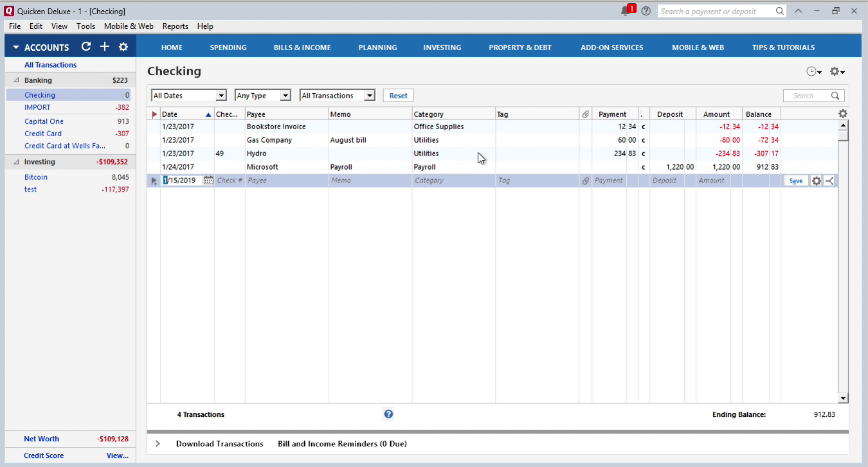Open the Checking account actions gear
The image size is (868, 467).
pos(836,71)
